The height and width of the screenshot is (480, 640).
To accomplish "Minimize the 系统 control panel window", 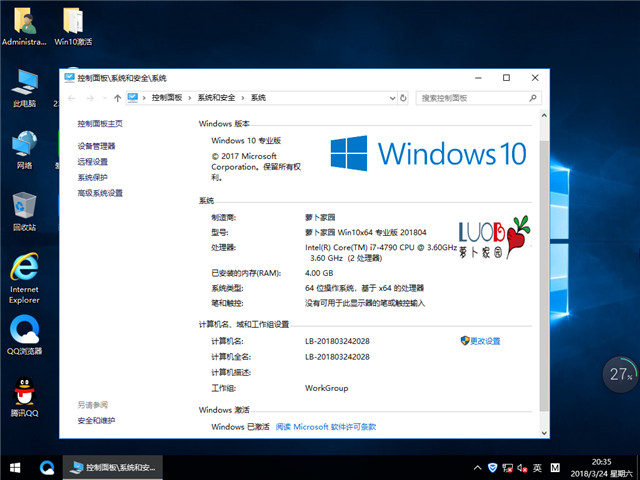I will [x=478, y=78].
